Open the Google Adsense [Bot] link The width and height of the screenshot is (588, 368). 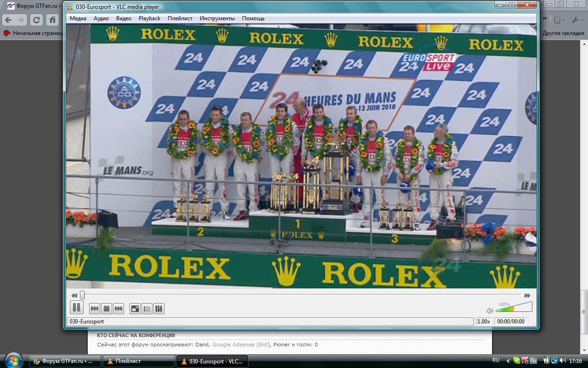point(241,345)
